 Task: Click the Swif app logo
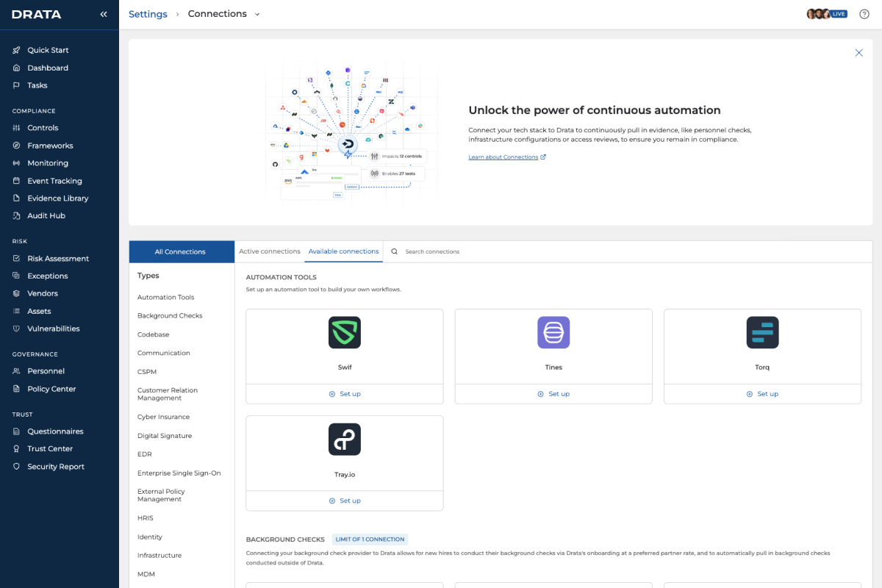tap(345, 332)
